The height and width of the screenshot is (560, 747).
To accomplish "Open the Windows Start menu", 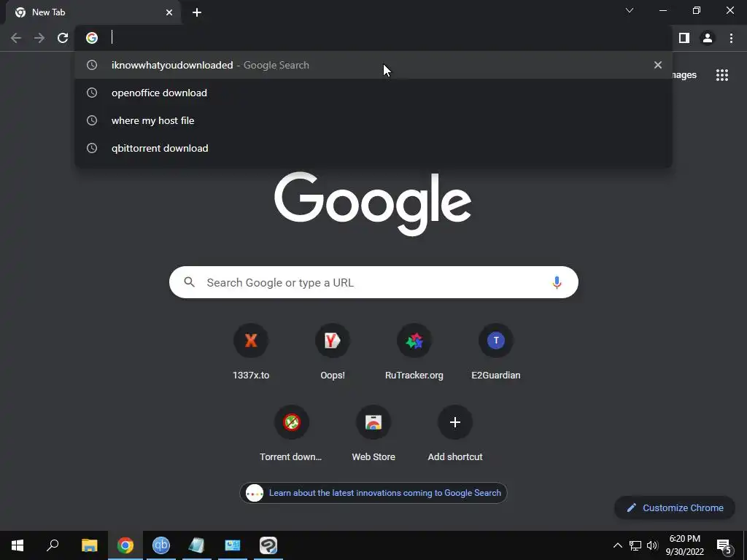I will pos(18,545).
